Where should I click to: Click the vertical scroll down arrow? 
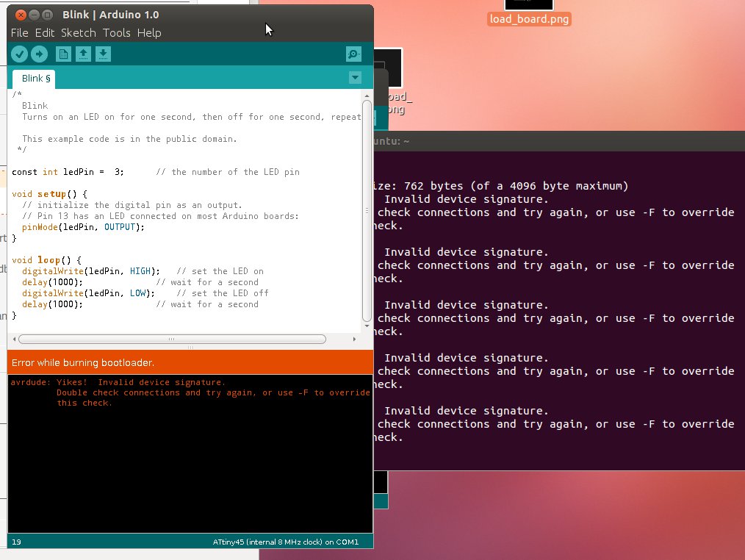[367, 326]
